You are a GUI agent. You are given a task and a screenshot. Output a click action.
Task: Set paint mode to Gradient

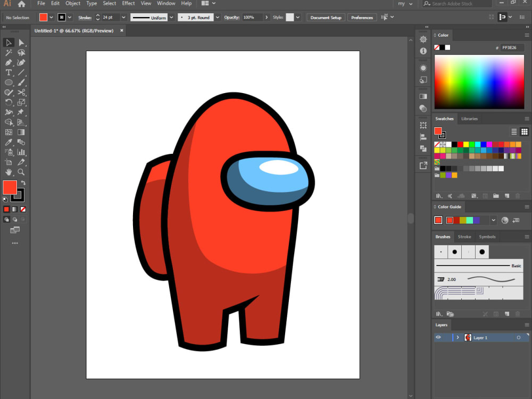(15, 209)
